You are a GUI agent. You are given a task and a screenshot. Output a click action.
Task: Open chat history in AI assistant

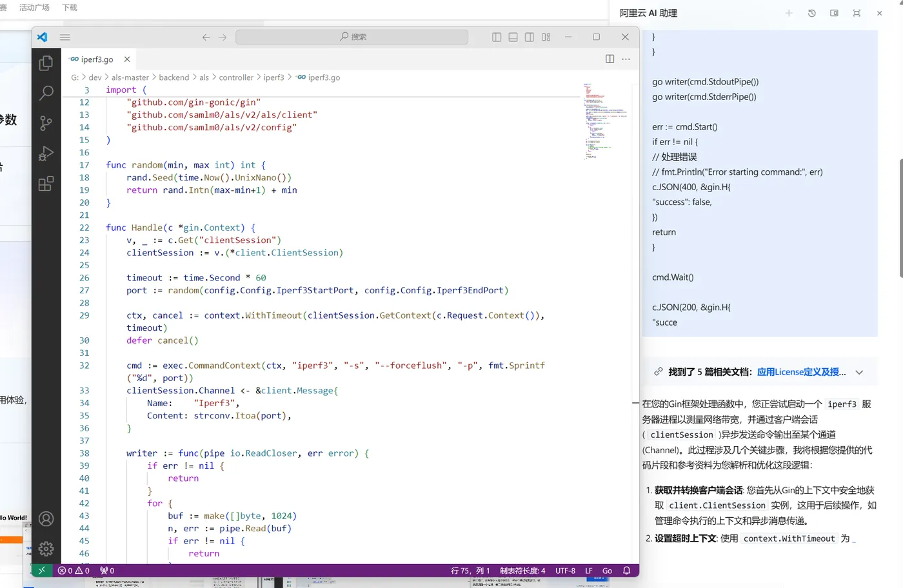(811, 13)
